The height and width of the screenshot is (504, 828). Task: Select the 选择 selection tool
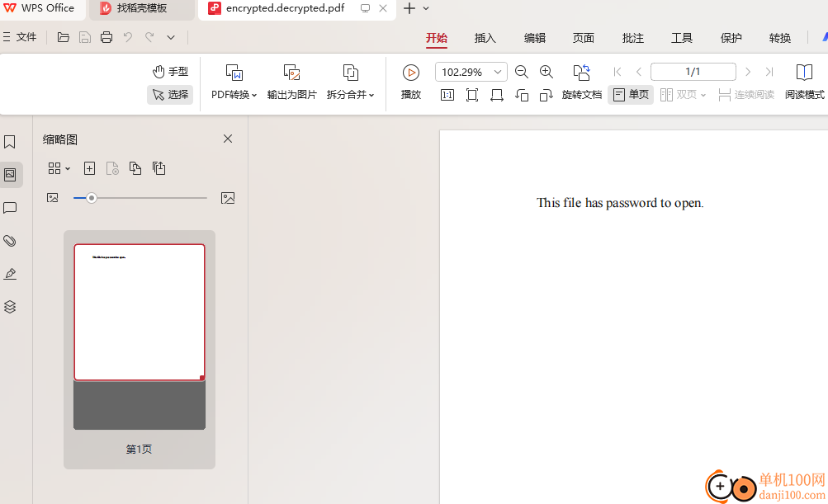[x=170, y=95]
